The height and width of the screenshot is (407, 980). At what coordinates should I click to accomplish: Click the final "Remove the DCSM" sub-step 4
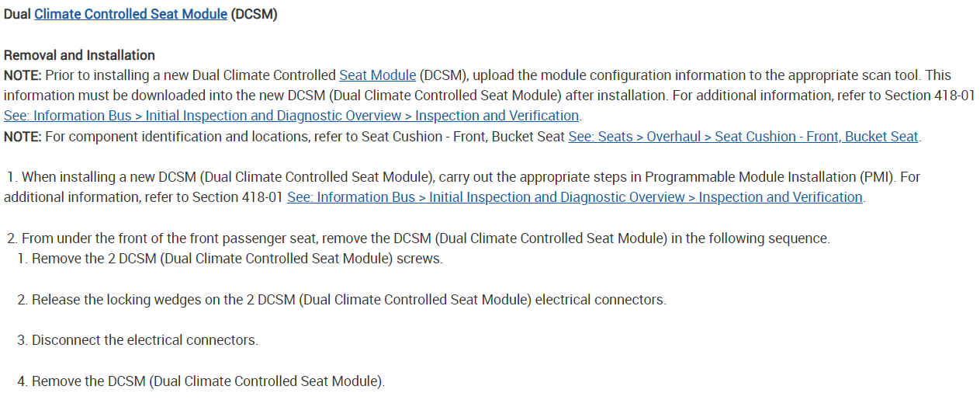click(x=208, y=381)
